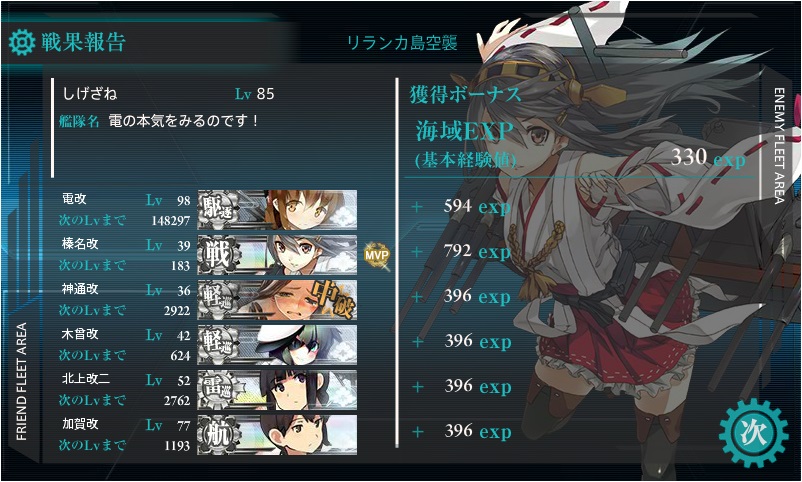Click the 軽巡 class icon for 木曾改
Viewport: 802px width, 482px height.
click(218, 345)
